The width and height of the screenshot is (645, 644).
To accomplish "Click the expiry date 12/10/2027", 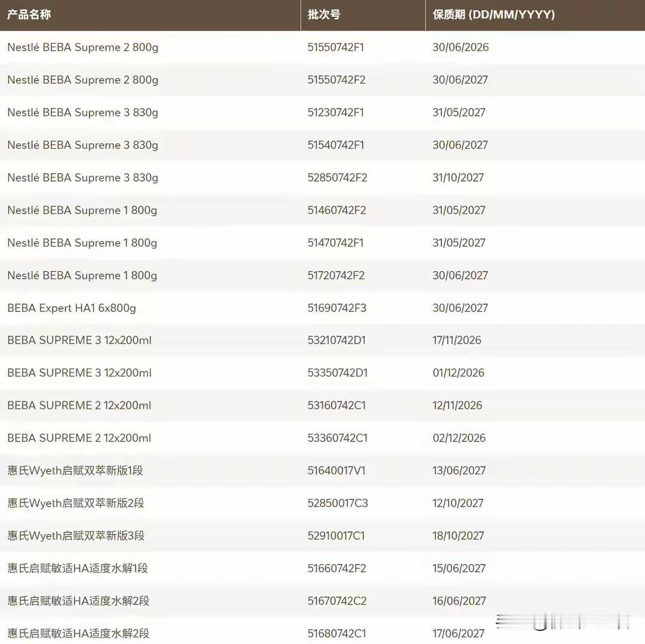I will click(x=458, y=503).
